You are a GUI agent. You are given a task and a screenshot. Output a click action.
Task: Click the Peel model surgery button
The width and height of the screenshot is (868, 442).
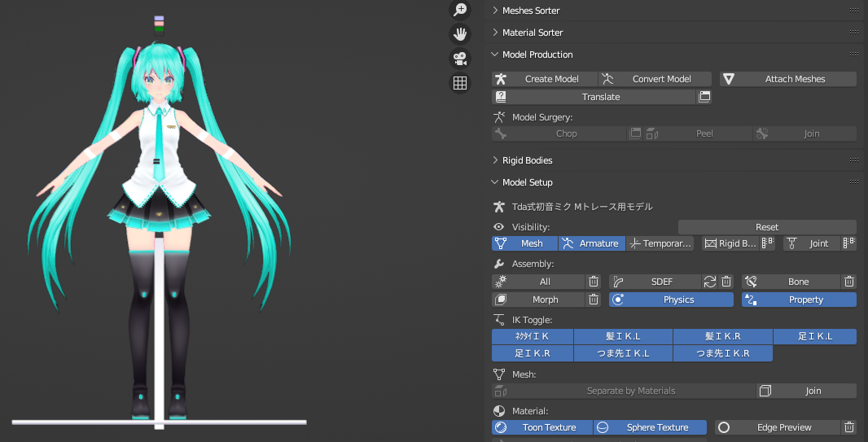click(x=698, y=133)
